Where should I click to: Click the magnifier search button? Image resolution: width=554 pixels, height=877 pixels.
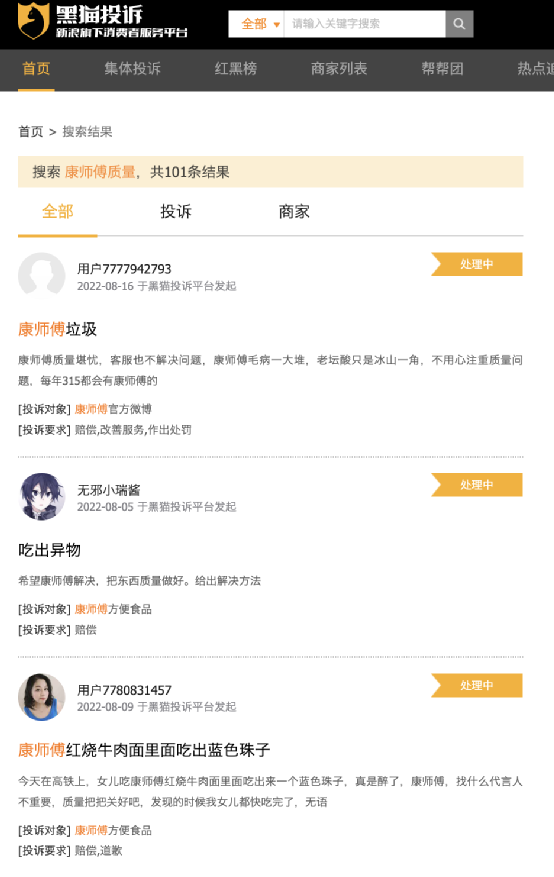(459, 24)
